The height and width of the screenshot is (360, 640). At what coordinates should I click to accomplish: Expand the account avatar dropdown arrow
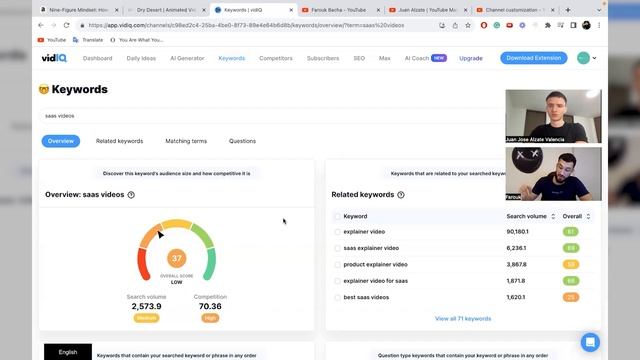tap(594, 58)
